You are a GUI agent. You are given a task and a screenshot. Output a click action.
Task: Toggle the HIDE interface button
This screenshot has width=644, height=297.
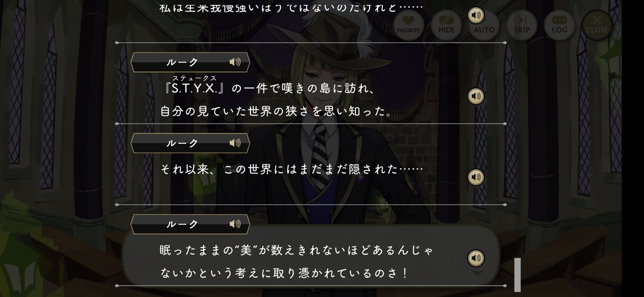[446, 25]
